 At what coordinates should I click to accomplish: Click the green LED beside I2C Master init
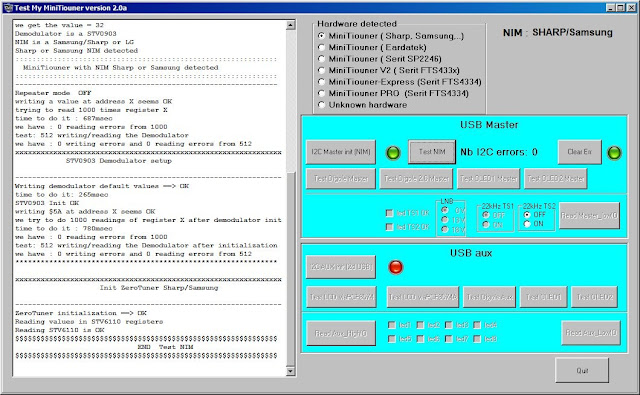pos(393,153)
